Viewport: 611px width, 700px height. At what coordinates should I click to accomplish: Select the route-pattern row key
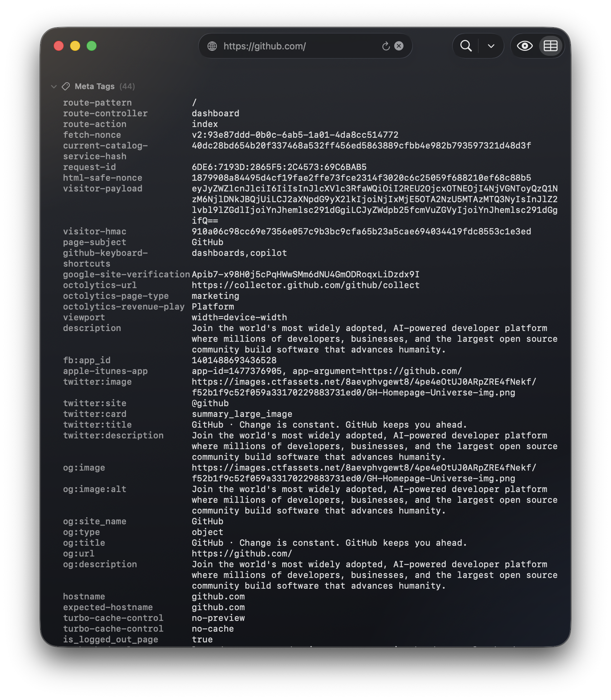click(97, 103)
